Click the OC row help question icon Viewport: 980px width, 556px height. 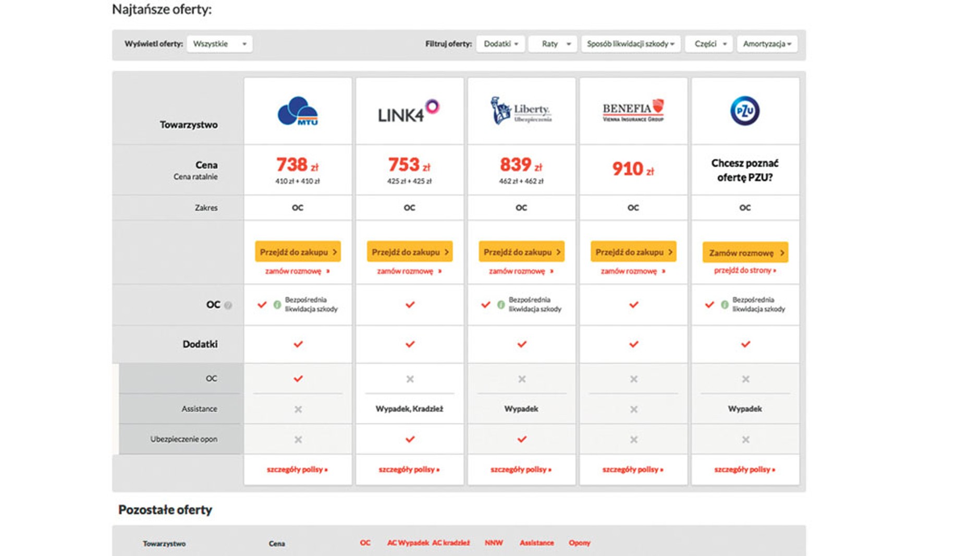228,306
